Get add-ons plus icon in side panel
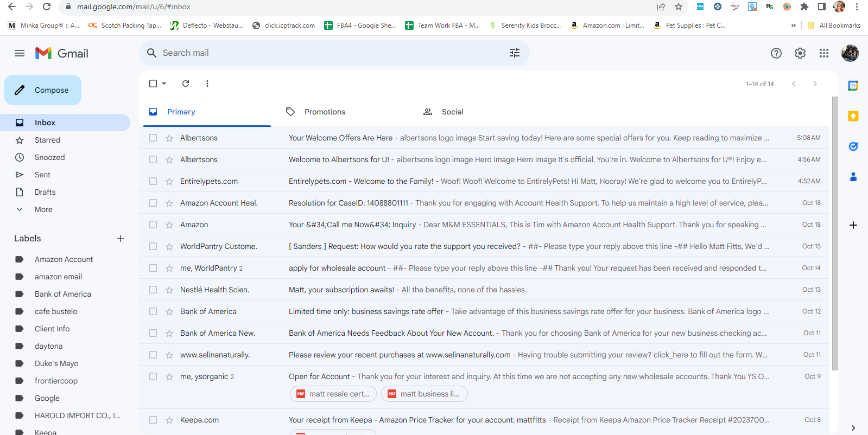This screenshot has height=435, width=868. click(853, 225)
